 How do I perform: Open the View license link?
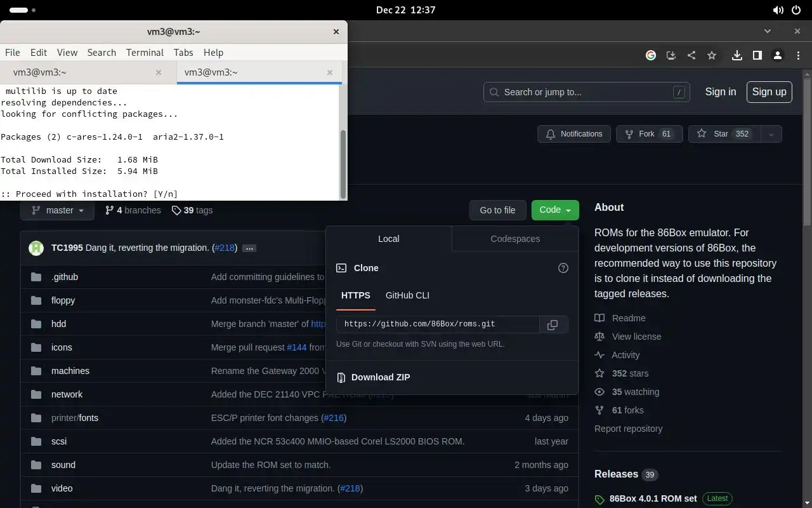tap(628, 337)
